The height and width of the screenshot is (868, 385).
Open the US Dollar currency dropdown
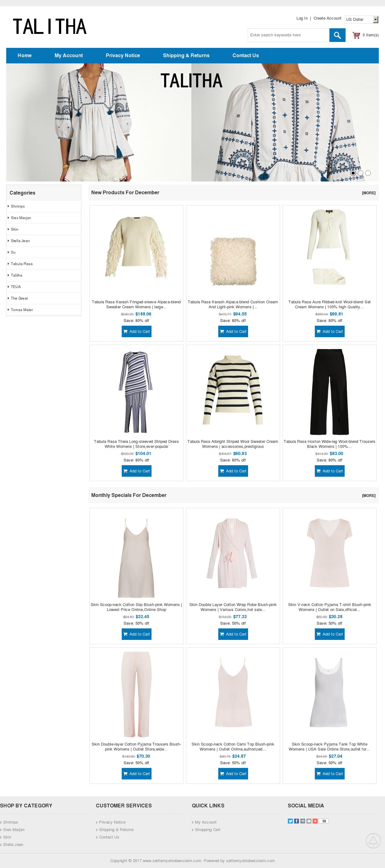(x=362, y=20)
